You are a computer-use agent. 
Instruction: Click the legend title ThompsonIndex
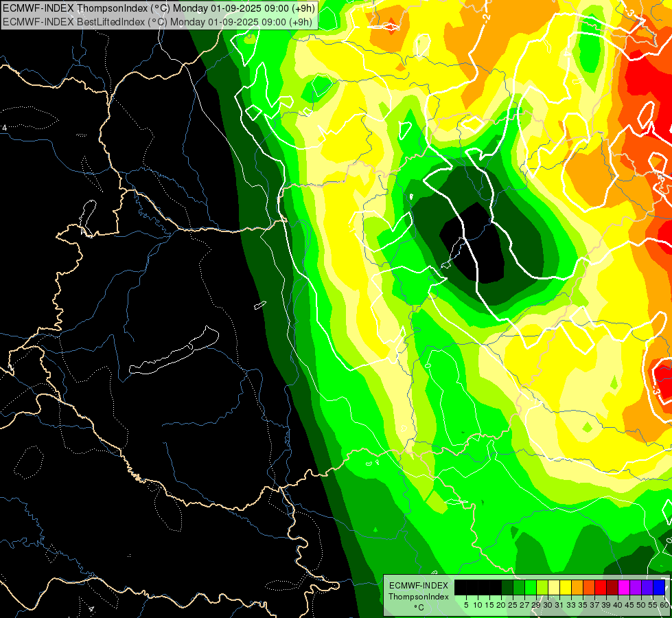point(419,597)
